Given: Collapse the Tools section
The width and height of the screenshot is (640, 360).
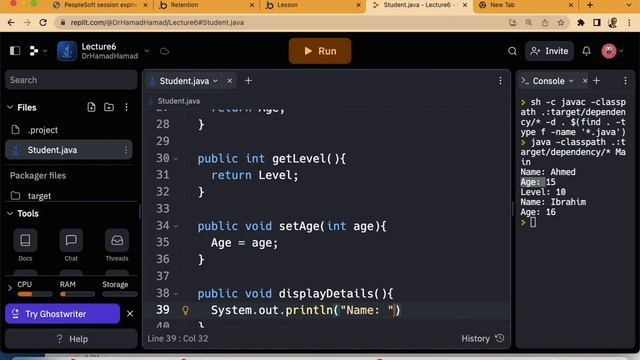Looking at the screenshot, I should click(10, 213).
